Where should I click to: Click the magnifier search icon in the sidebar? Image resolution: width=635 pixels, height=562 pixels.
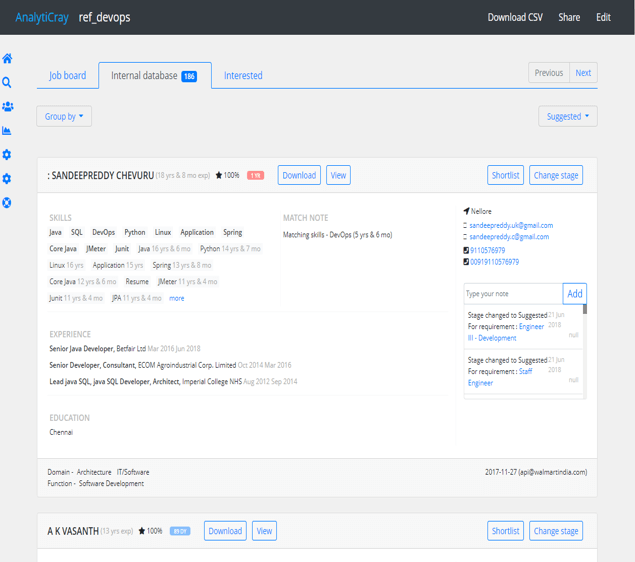[7, 83]
